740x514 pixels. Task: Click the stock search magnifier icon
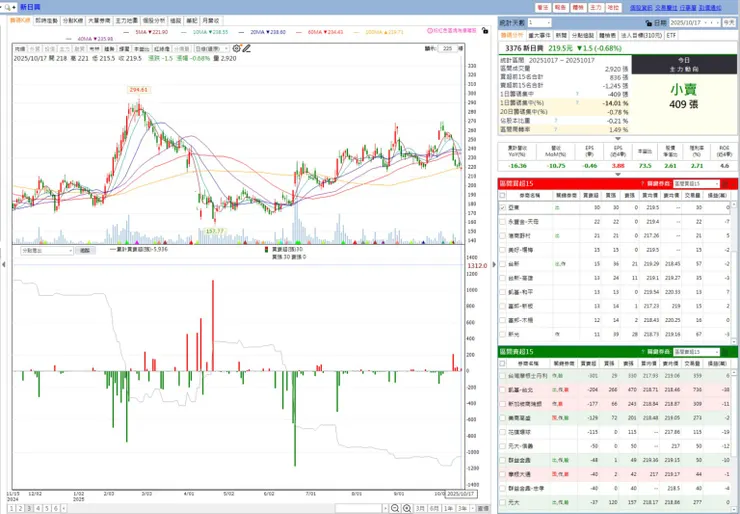pyautogui.click(x=8, y=7)
